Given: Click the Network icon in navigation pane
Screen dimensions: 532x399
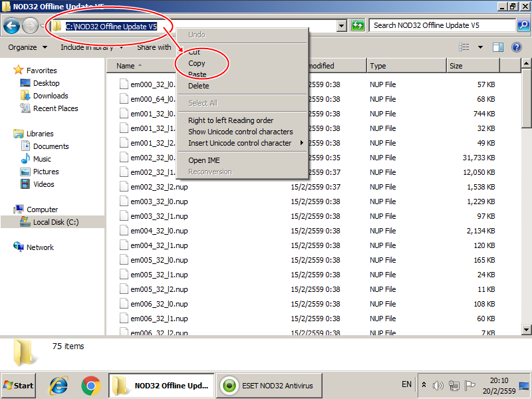Looking at the screenshot, I should tap(19, 247).
